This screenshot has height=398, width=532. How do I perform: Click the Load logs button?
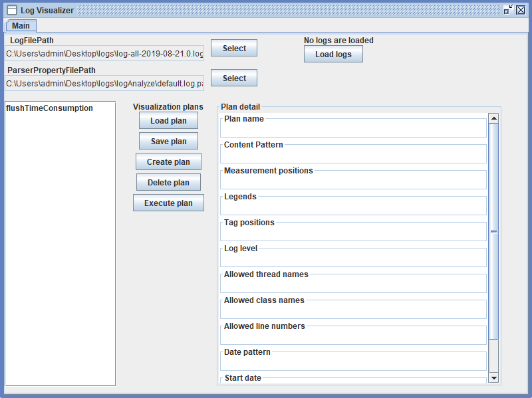point(333,54)
